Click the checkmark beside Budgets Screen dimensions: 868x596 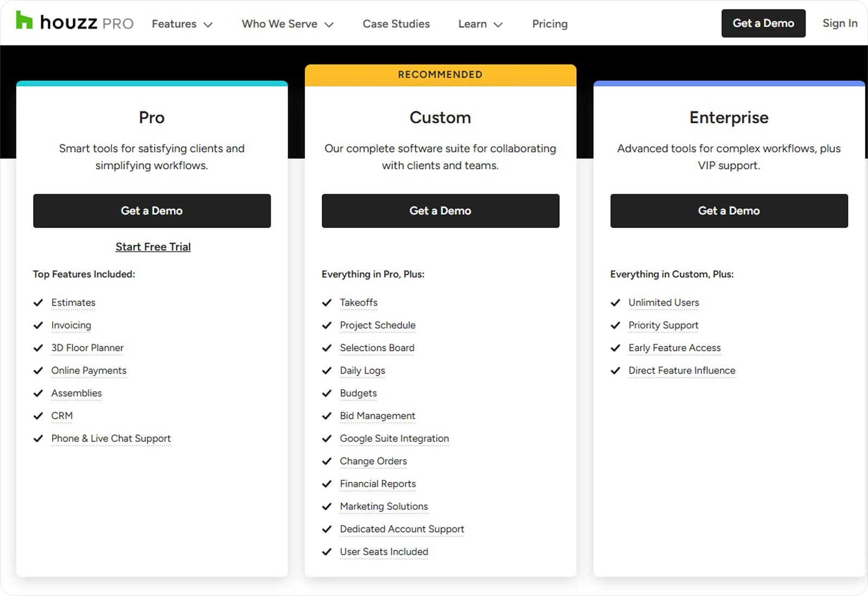[327, 394]
